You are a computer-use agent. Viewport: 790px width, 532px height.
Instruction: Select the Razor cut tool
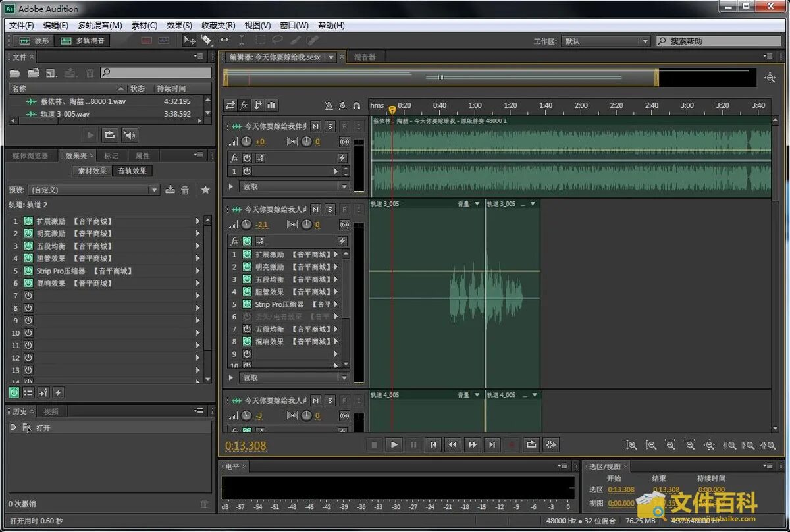(207, 40)
